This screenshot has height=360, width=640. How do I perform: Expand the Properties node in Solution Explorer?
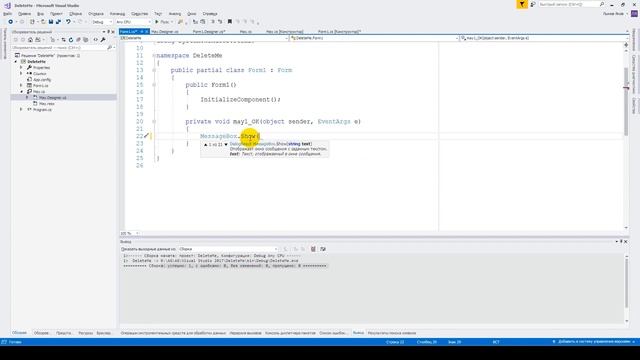click(x=21, y=67)
